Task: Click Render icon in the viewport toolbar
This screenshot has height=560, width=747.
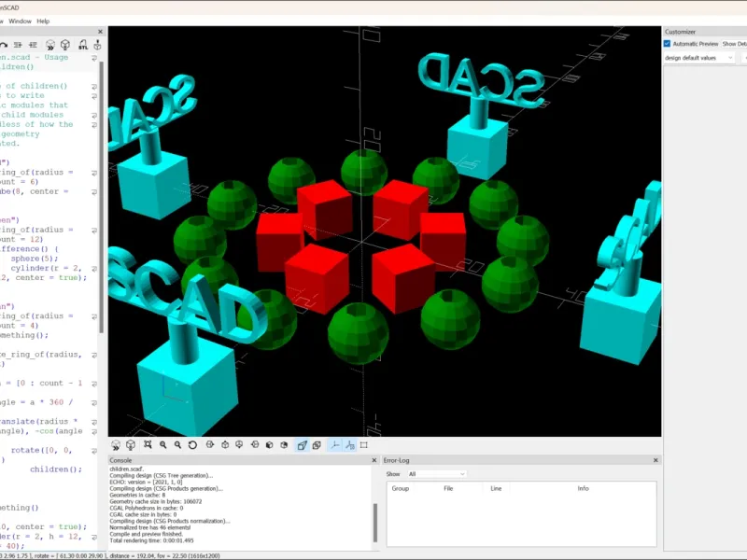Action: coord(131,445)
